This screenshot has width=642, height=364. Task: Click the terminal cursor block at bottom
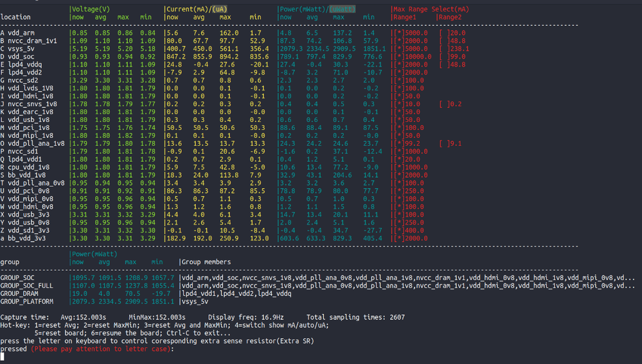tap(3, 357)
